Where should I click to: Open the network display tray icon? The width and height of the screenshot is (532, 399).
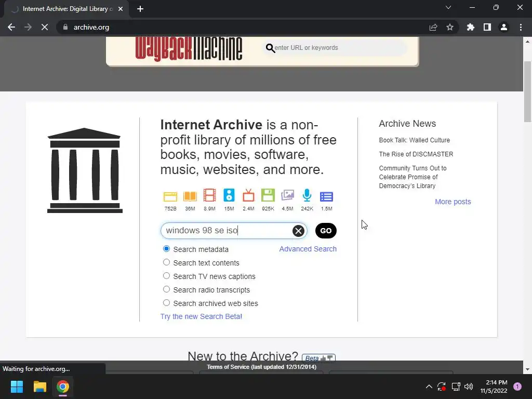(x=456, y=387)
